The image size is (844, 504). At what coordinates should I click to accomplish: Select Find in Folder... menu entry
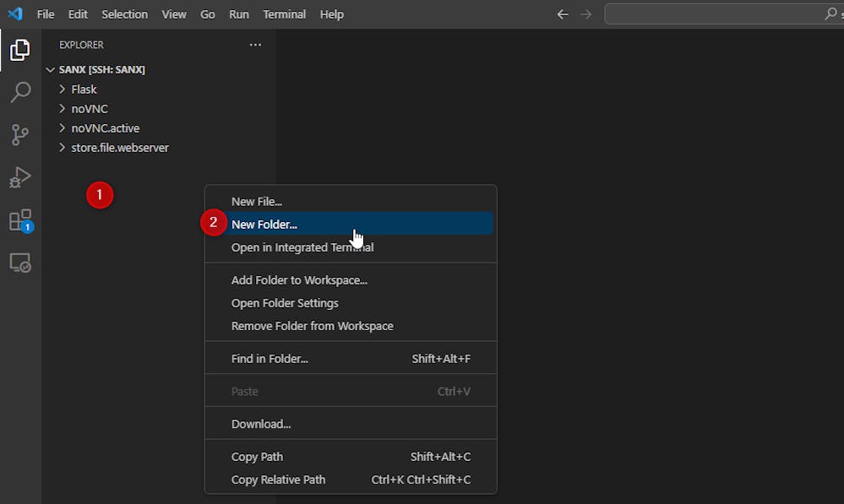tap(351, 359)
